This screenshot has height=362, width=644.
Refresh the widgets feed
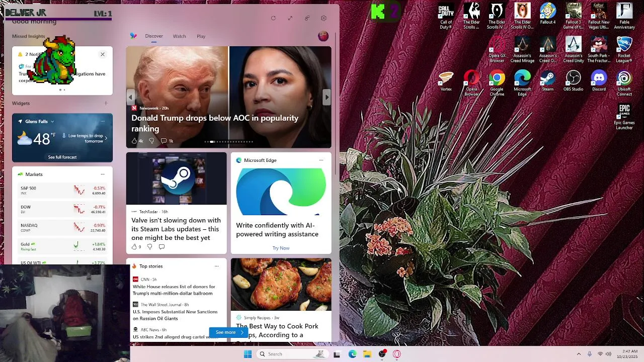[273, 18]
